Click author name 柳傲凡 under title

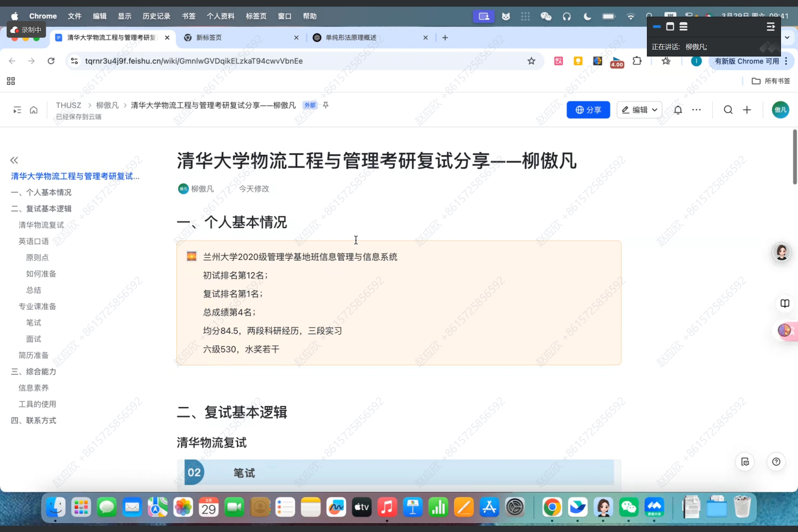pos(202,189)
